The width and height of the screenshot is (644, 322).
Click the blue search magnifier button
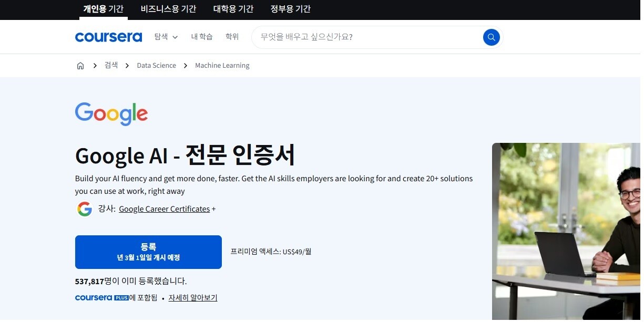point(491,37)
